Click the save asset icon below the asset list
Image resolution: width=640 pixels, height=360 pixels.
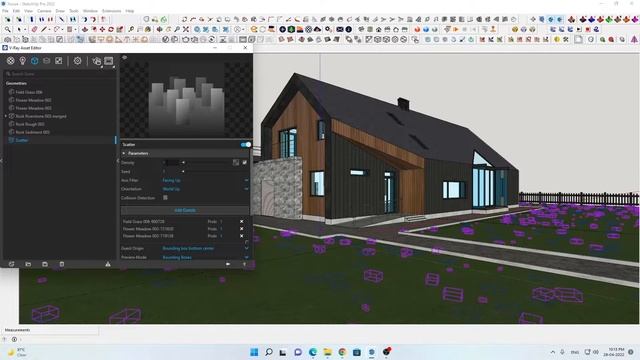click(45, 264)
